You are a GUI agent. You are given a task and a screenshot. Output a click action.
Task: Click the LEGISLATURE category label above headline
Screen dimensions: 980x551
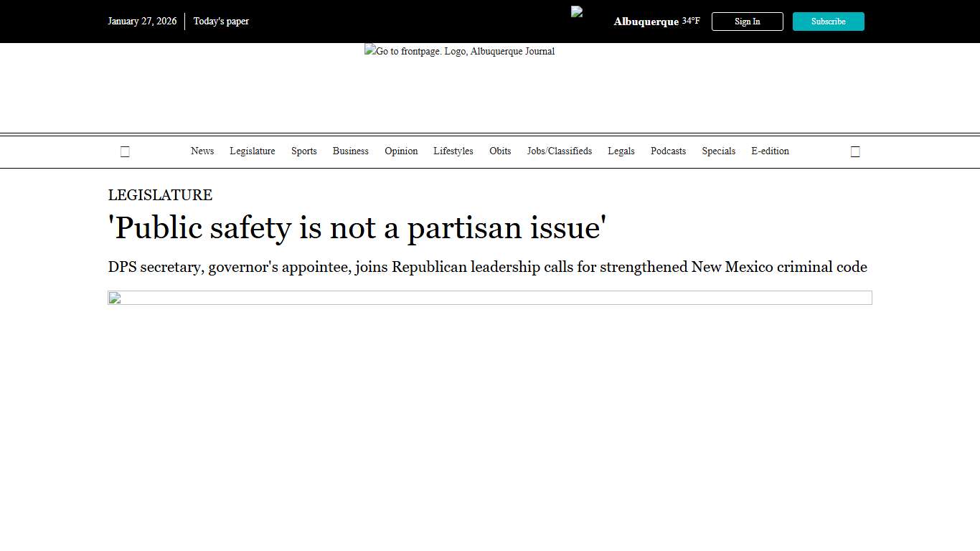click(x=160, y=195)
